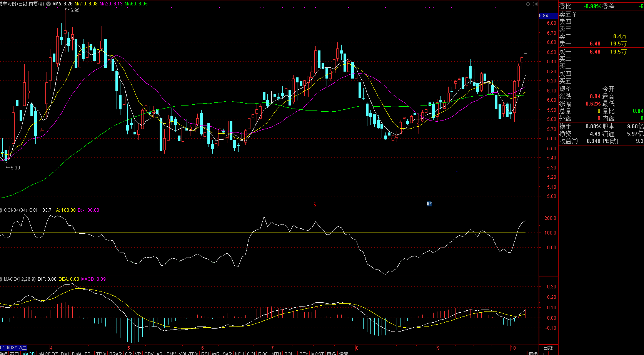Open the TRIX indicator tab
This screenshot has height=355, width=644.
tap(101, 353)
